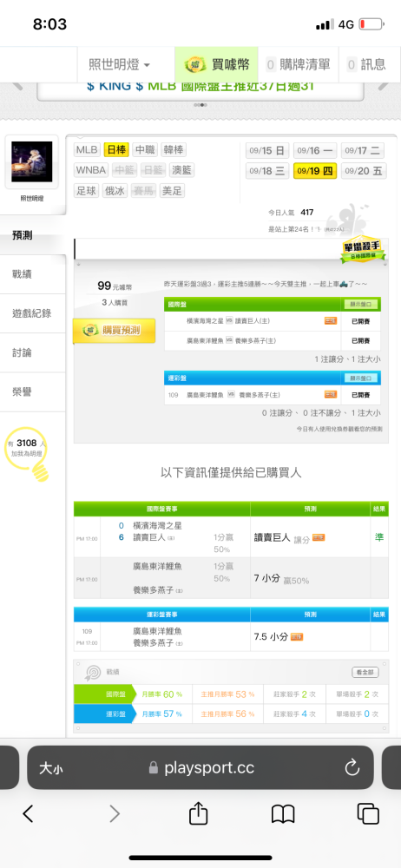Click the 7 小分 prediction cell

(x=310, y=578)
